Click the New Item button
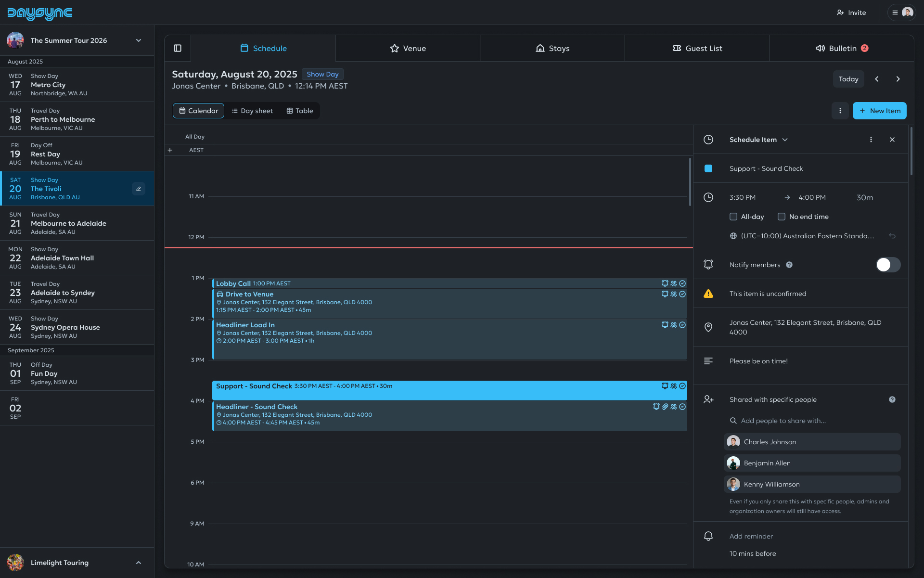Screen dimensions: 924x578 pyautogui.click(x=880, y=111)
